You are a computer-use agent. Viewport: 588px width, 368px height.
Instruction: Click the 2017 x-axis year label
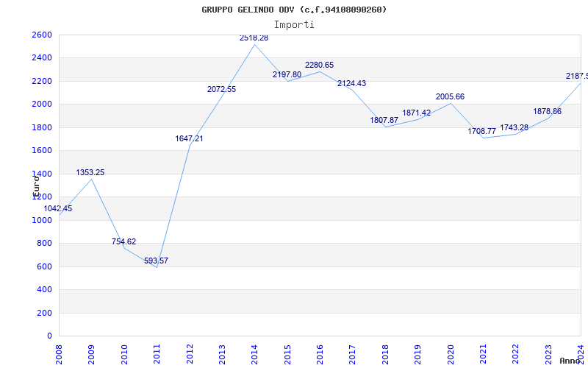coord(353,354)
